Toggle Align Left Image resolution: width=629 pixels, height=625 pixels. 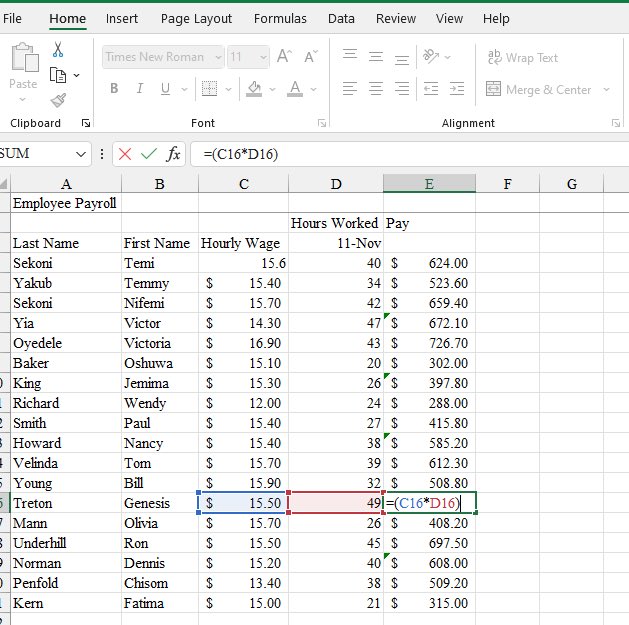pos(350,88)
